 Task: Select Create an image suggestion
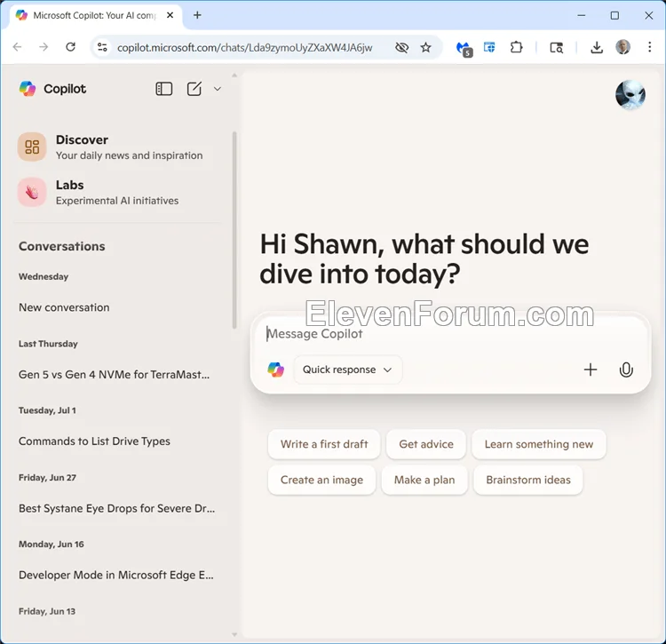tap(321, 480)
